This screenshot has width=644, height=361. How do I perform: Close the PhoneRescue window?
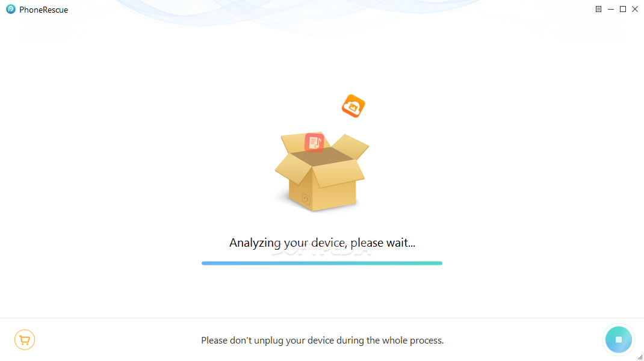(x=635, y=9)
